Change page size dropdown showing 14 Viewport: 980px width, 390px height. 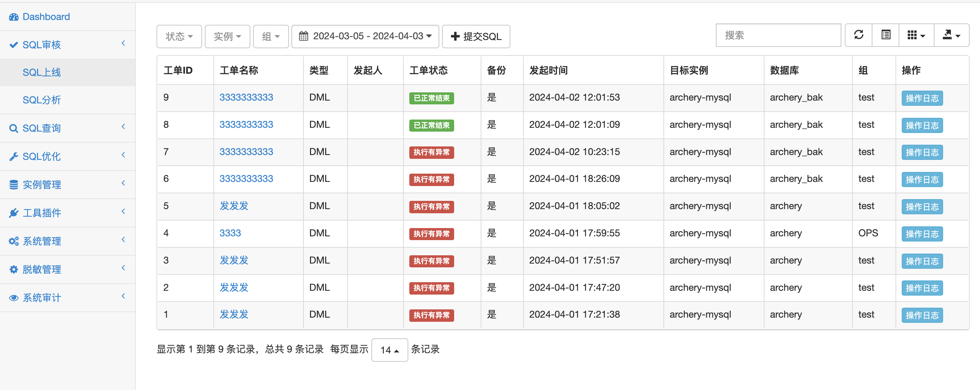click(389, 350)
